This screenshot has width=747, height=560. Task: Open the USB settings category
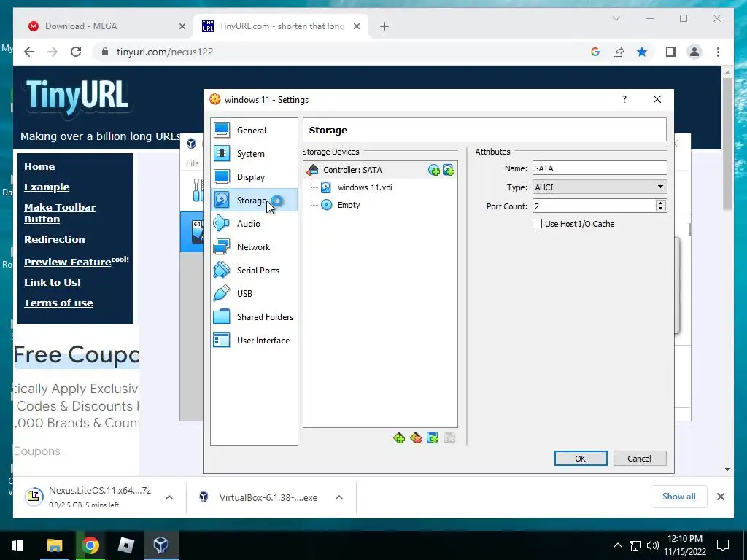253,293
